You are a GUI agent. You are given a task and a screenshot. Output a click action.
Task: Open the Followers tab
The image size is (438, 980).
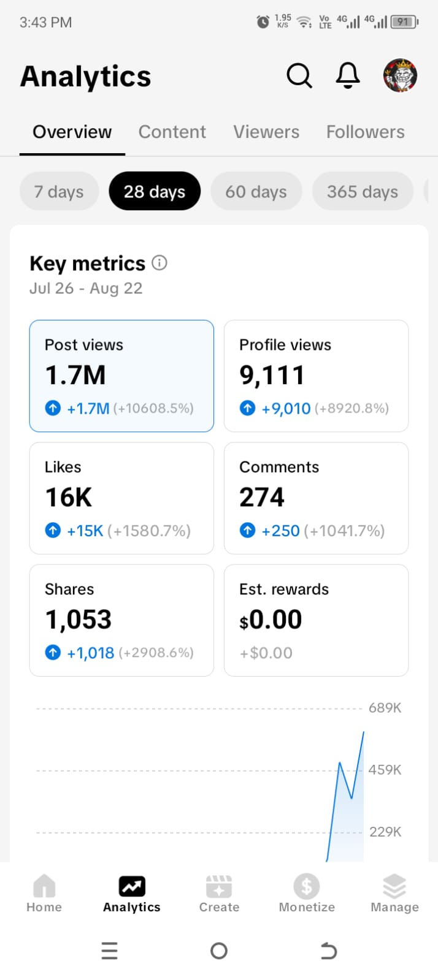point(365,131)
